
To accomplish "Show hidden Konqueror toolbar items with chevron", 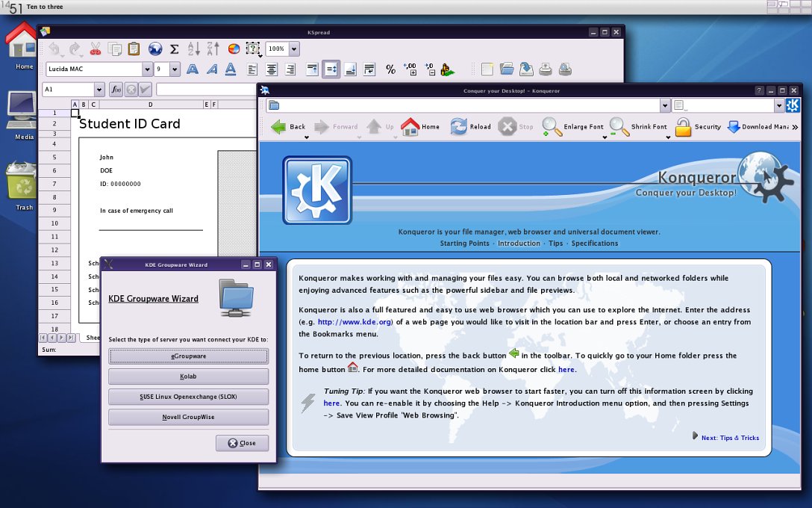I will pos(796,127).
